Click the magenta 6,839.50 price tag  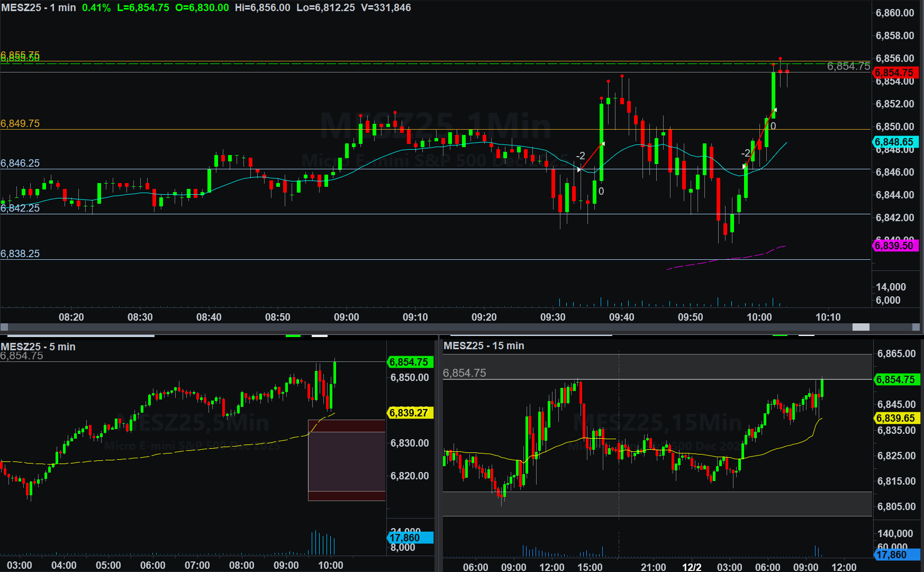click(x=894, y=246)
